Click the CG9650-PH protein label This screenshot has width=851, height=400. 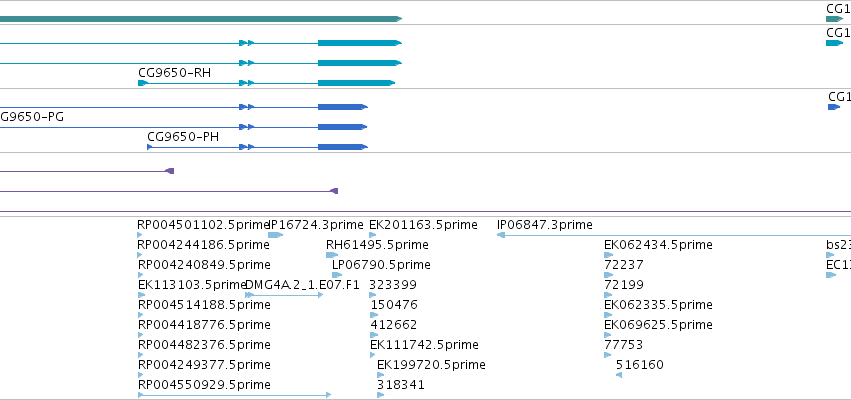pos(183,137)
